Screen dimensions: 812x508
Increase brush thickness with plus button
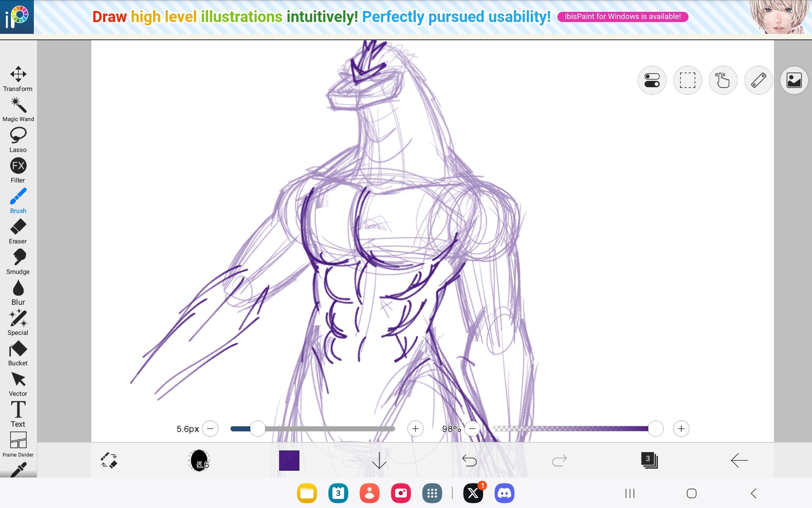[x=415, y=429]
